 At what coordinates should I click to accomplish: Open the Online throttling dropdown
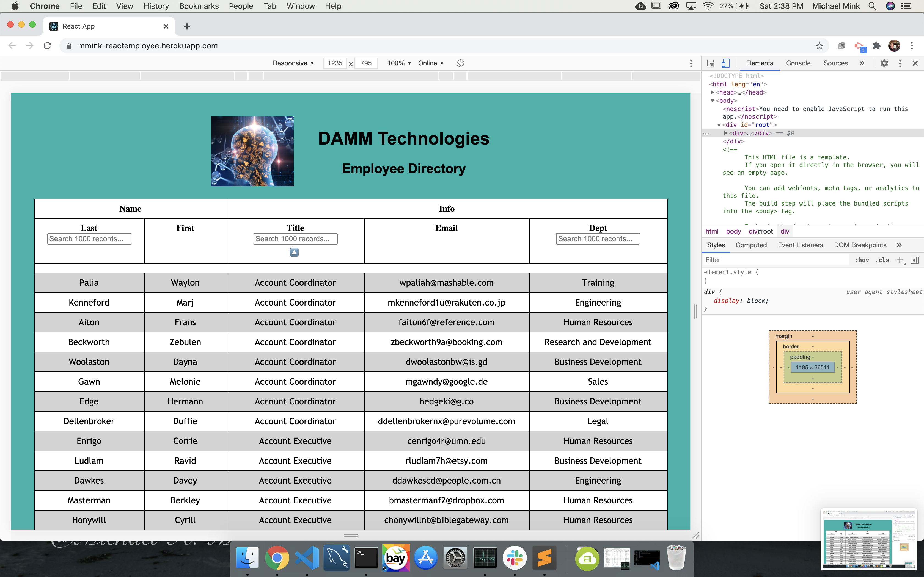(431, 63)
